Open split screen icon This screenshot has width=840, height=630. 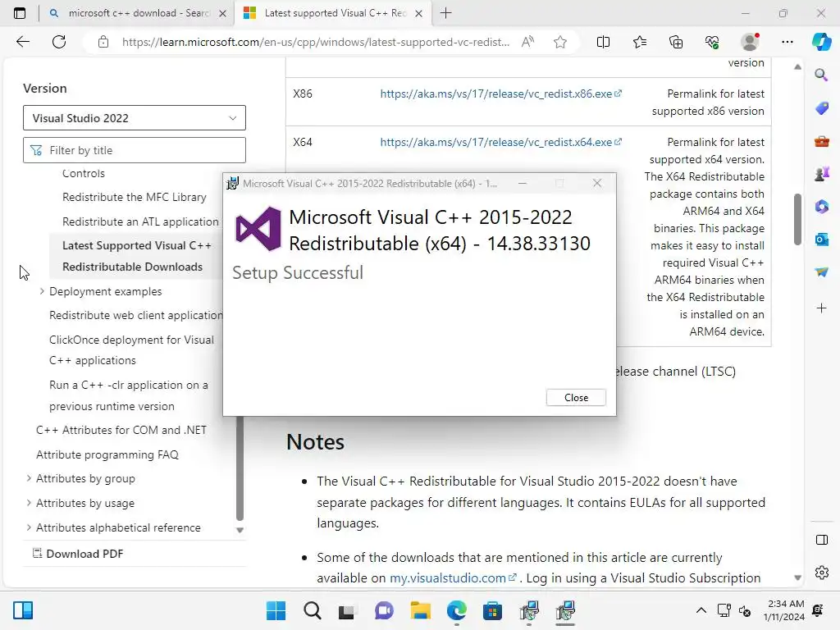(x=603, y=42)
